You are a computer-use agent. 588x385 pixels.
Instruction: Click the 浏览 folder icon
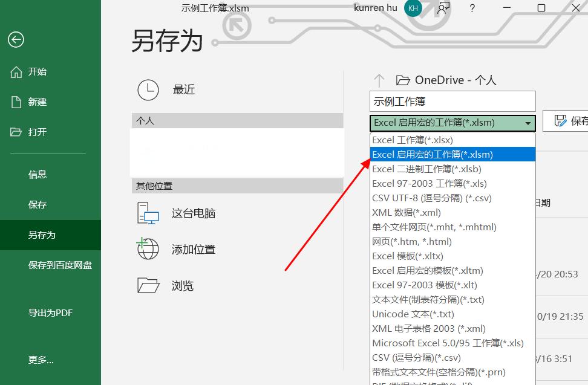coord(148,285)
